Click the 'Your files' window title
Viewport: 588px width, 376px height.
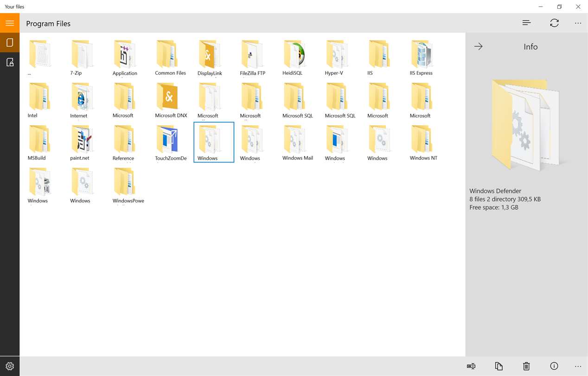(x=14, y=6)
